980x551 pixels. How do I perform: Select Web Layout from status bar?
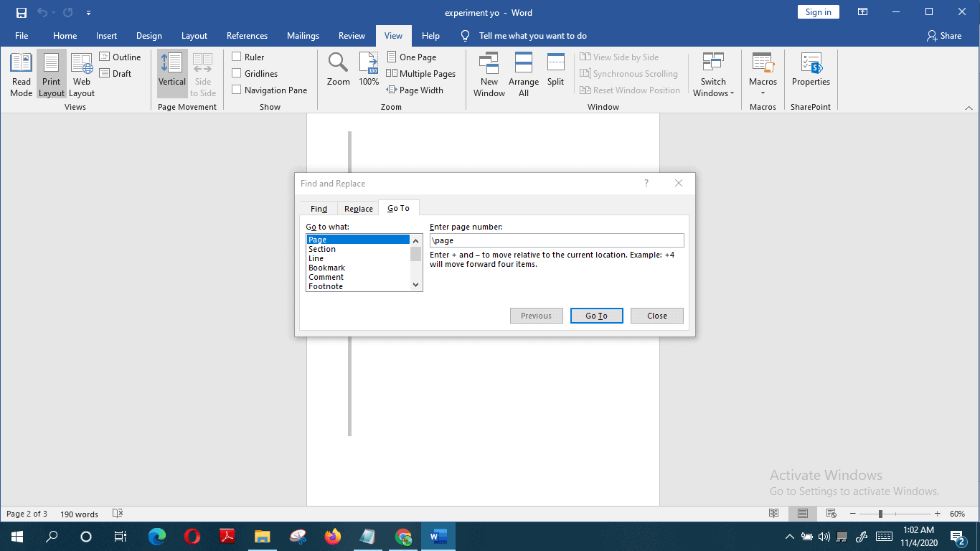831,514
